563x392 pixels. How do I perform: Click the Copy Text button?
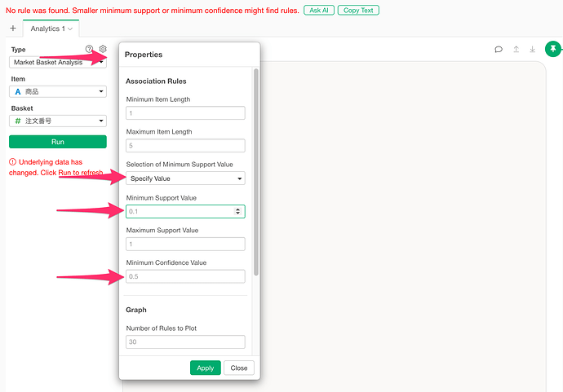[358, 11]
